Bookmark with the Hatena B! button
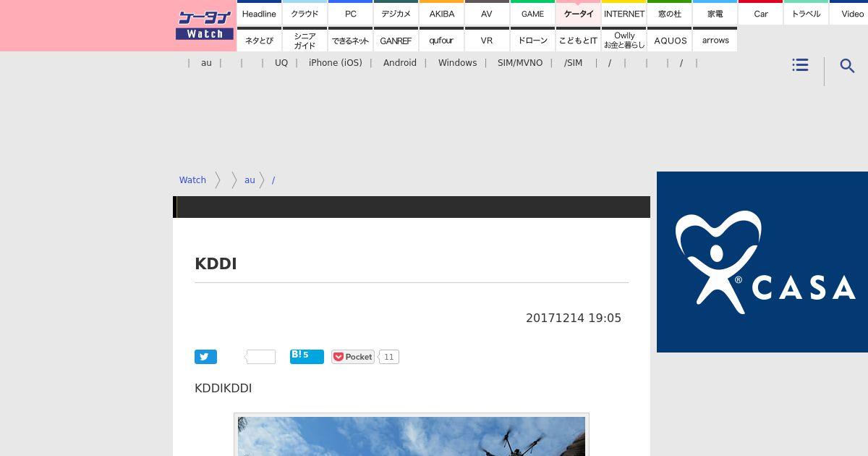868x456 pixels. 307,356
